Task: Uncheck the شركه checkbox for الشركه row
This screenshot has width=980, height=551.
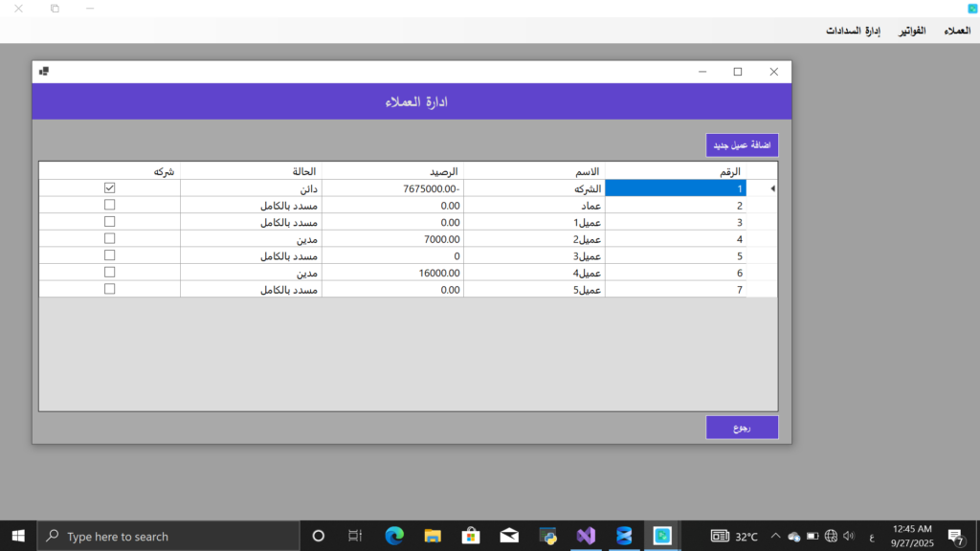Action: click(109, 187)
